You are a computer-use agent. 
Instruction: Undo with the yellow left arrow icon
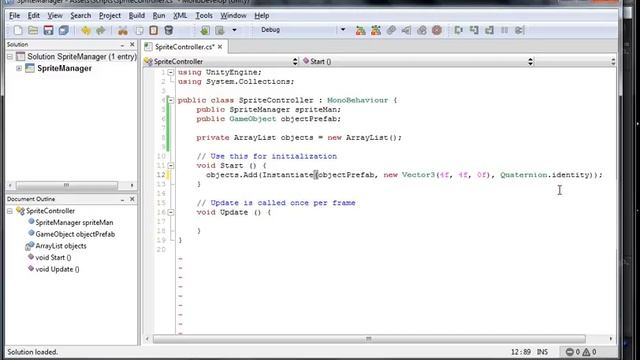[86, 30]
